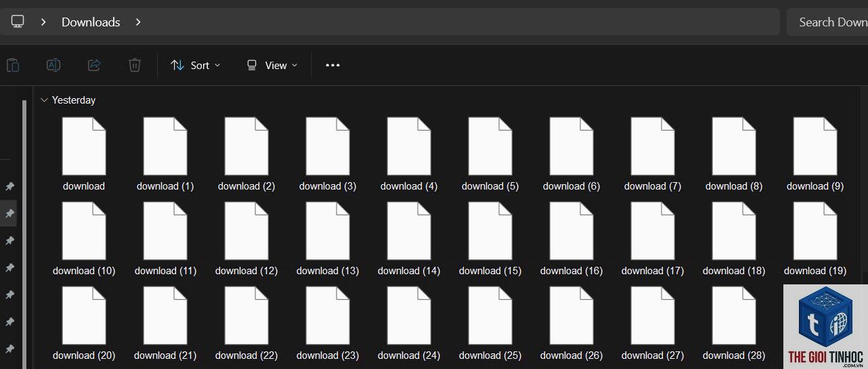Select file download (11)
868x369 pixels.
(x=165, y=239)
